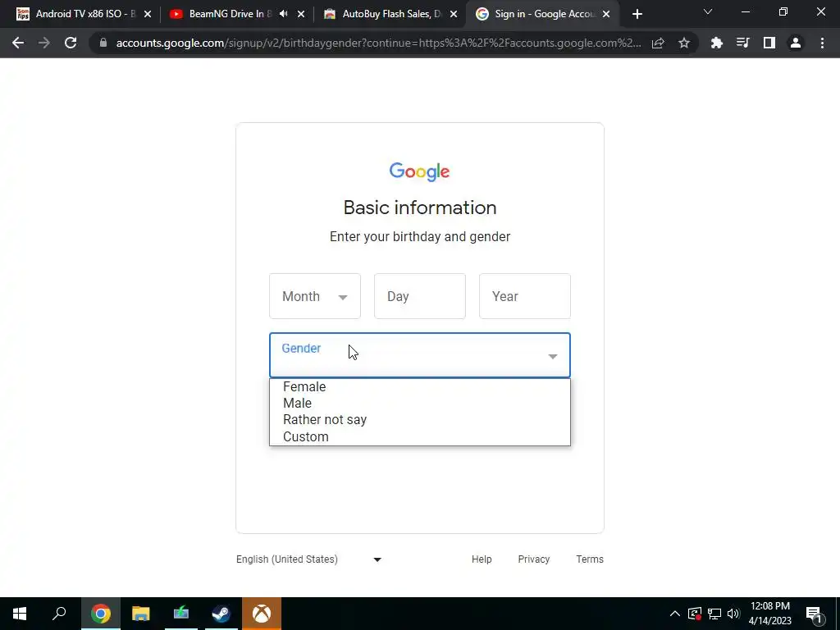Click the Day input field
This screenshot has height=630, width=840.
point(420,296)
